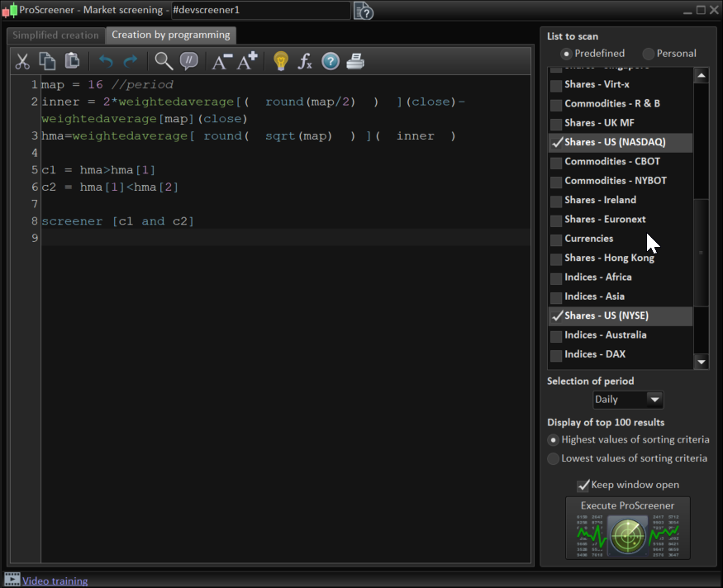The width and height of the screenshot is (723, 588).
Task: Open the Video training link
Action: [55, 581]
